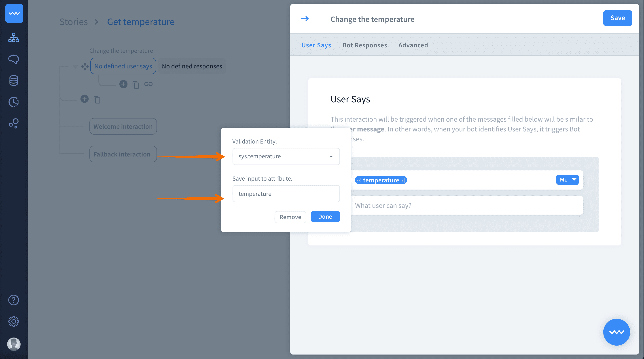Open the Validation Entity sys.temperature dropdown
The image size is (644, 359).
286,156
